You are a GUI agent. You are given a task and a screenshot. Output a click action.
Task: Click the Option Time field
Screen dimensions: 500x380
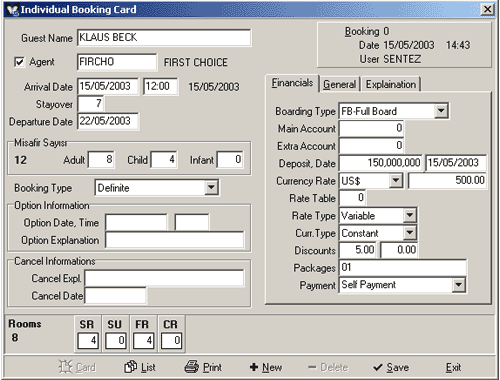(x=192, y=222)
